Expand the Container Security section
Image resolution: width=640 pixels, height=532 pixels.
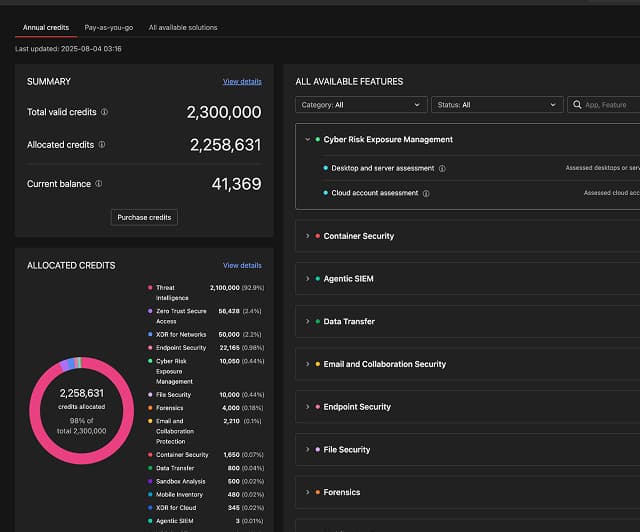[308, 236]
